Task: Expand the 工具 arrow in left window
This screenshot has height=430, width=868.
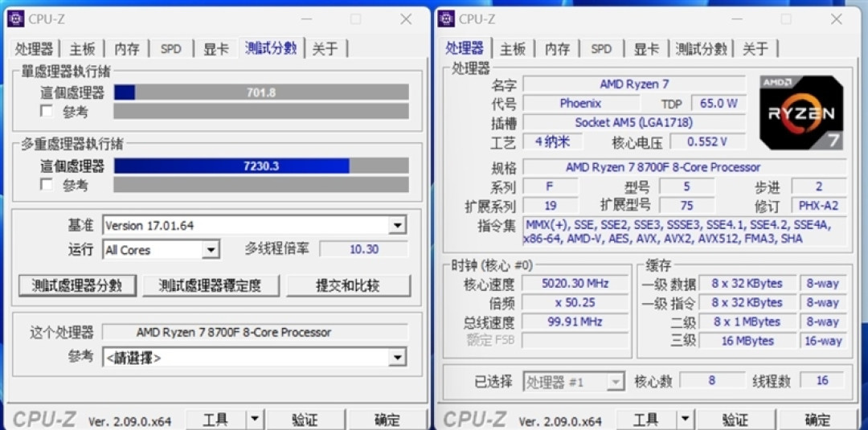Action: pos(254,420)
